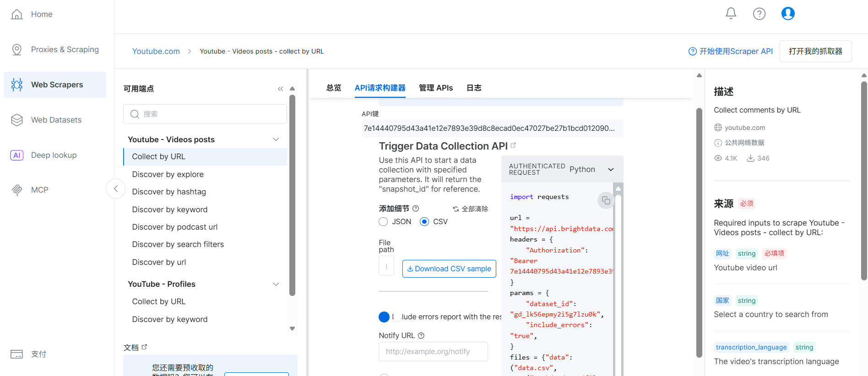
Task: Switch to the 日志 tab
Action: click(474, 88)
